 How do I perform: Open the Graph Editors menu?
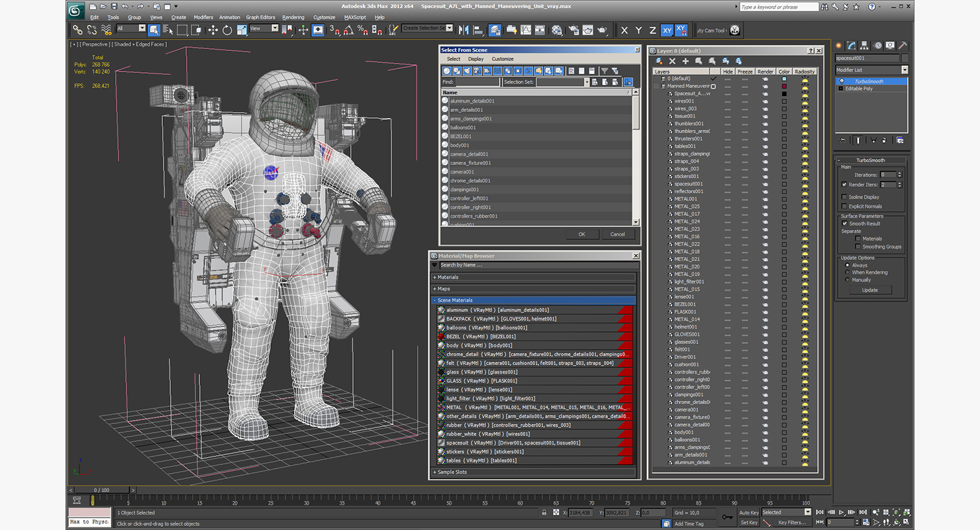(260, 17)
